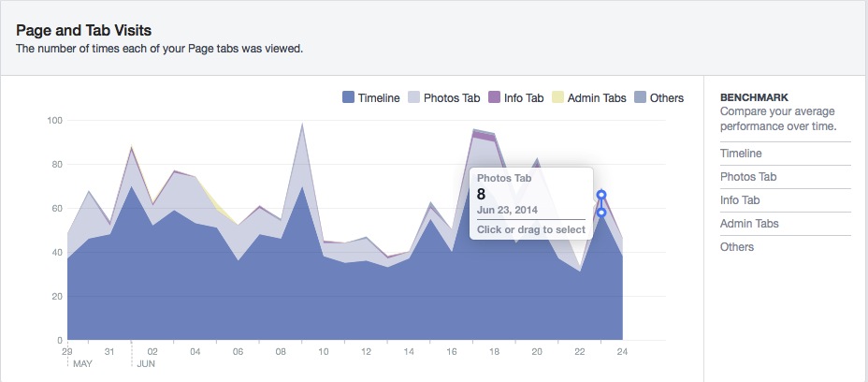Screen dimensions: 868x382
Task: Select Photos Tab under Benchmark
Action: click(x=748, y=177)
